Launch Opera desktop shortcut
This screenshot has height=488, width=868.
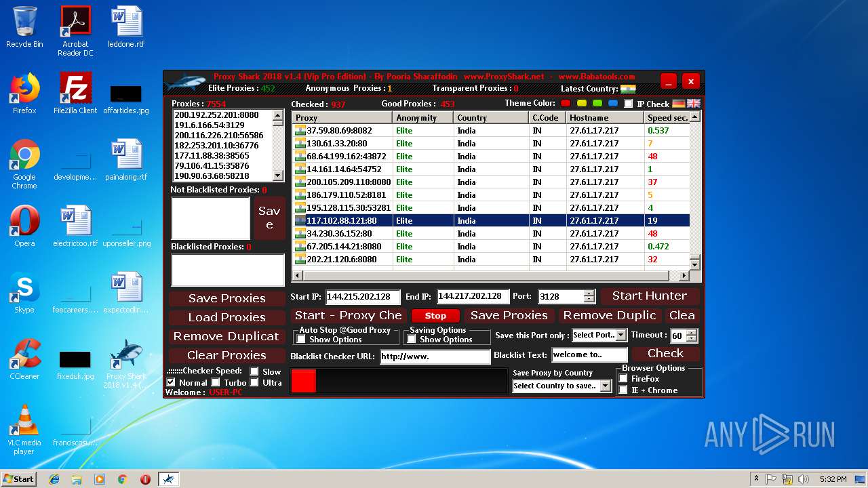(x=24, y=226)
